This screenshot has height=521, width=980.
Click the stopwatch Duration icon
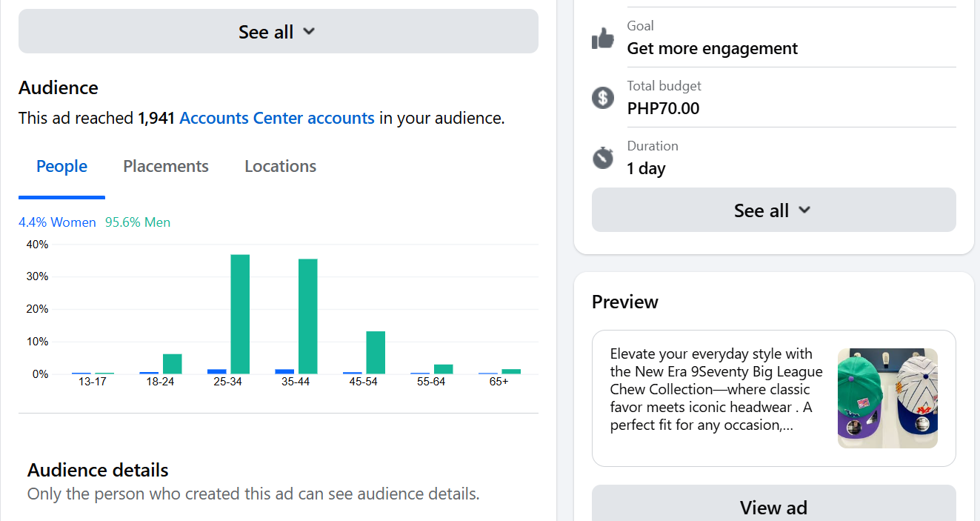pyautogui.click(x=603, y=157)
